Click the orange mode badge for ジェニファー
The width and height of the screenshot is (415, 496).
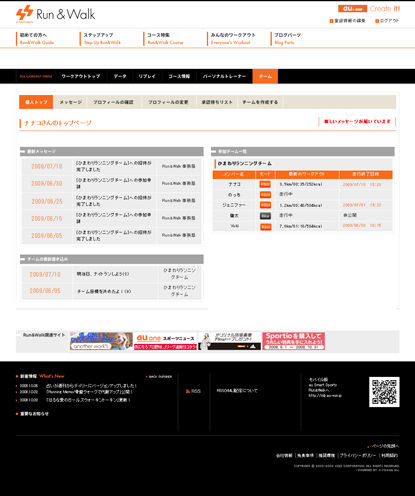(x=265, y=205)
